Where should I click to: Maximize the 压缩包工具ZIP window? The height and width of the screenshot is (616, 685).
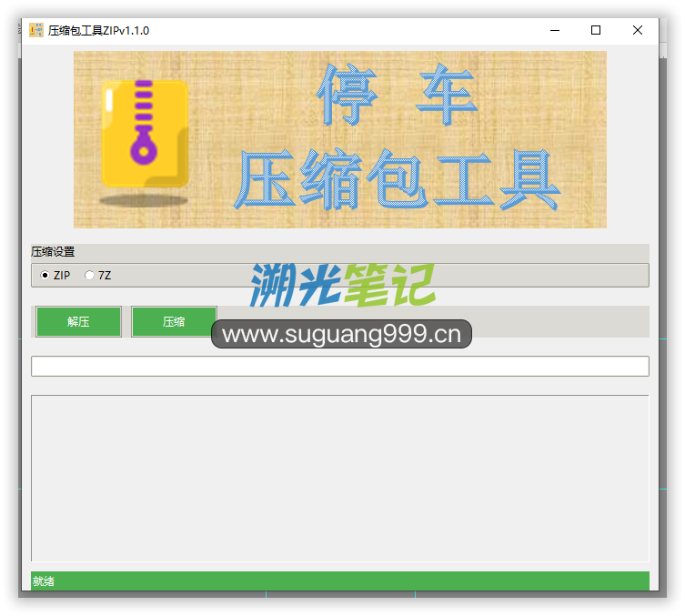pyautogui.click(x=596, y=30)
